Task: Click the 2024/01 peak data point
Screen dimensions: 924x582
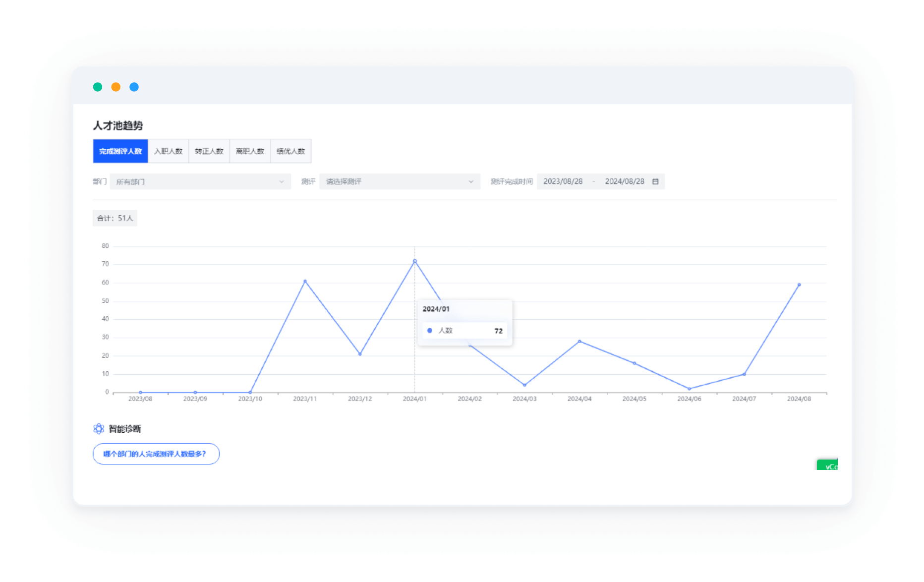Action: pos(415,261)
